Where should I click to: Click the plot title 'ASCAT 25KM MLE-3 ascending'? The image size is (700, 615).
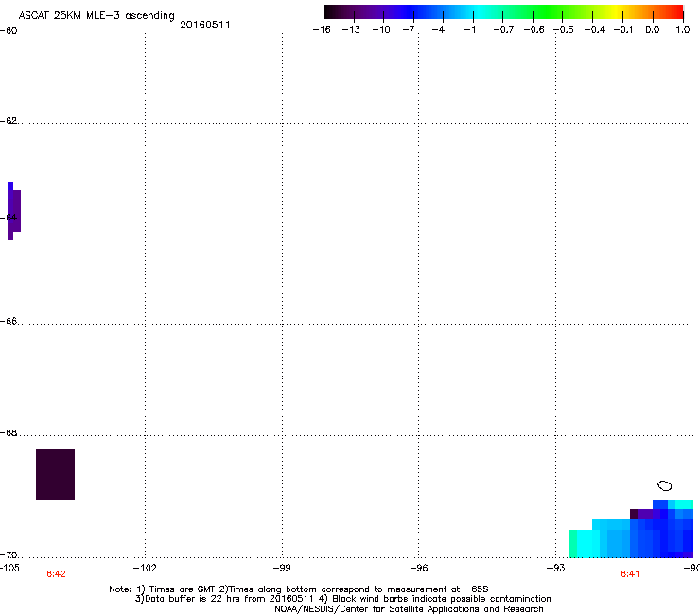tap(96, 16)
